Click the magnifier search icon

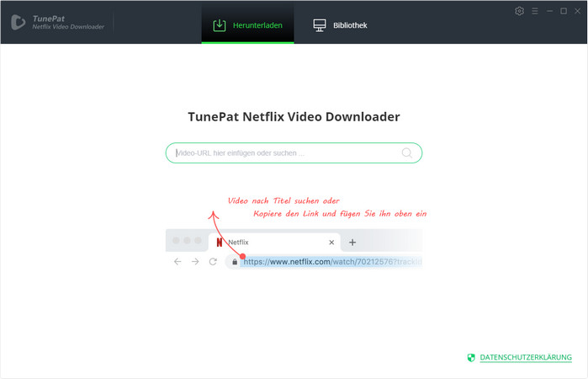point(407,153)
